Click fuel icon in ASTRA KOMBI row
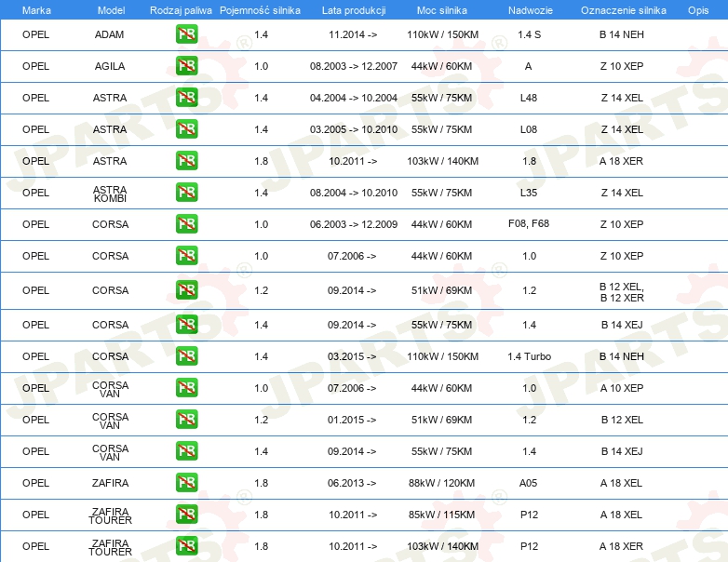728x562 pixels. [186, 192]
